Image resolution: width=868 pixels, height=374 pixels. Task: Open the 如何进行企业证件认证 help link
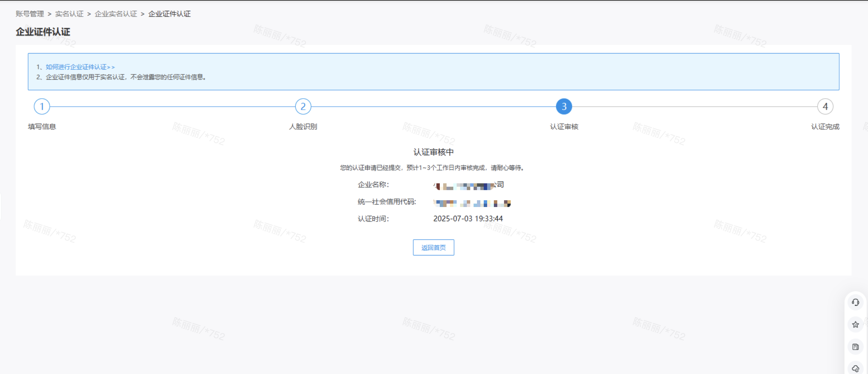coord(80,67)
